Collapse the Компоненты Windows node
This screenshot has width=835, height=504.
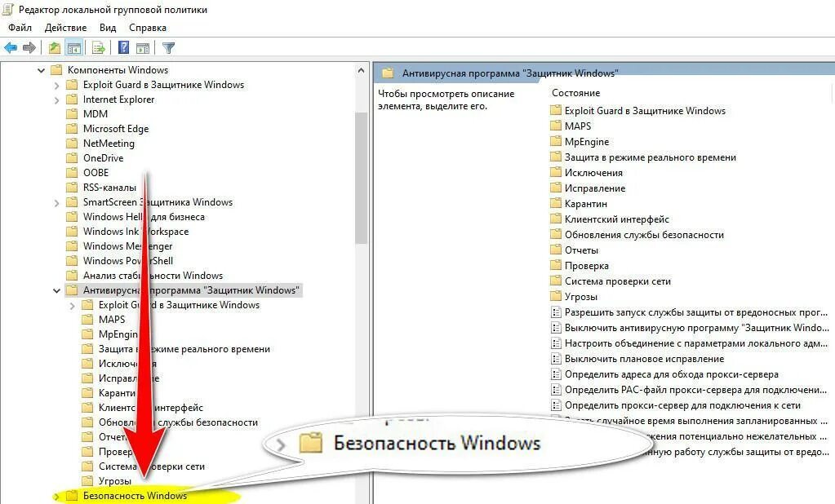pyautogui.click(x=41, y=69)
